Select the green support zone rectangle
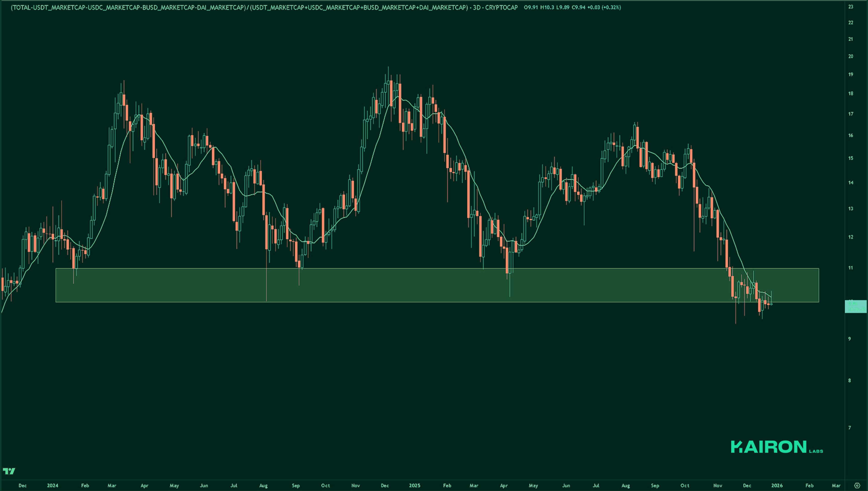 click(437, 285)
